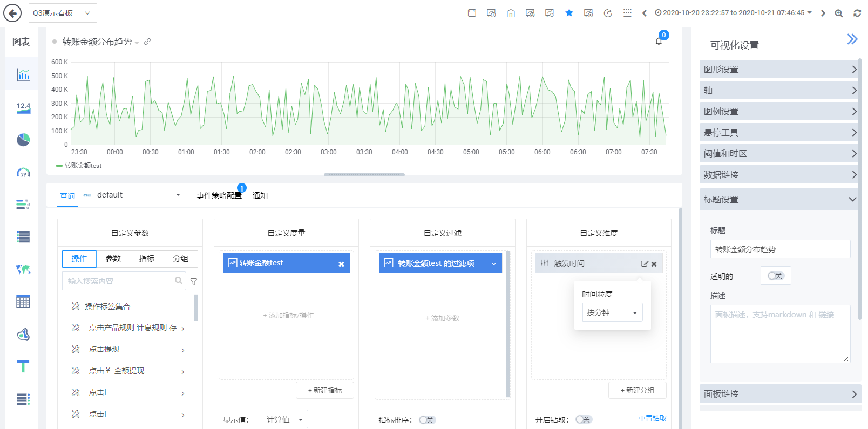Viewport: 868px width, 429px height.
Task: Select the gauge chart type icon
Action: pyautogui.click(x=23, y=173)
